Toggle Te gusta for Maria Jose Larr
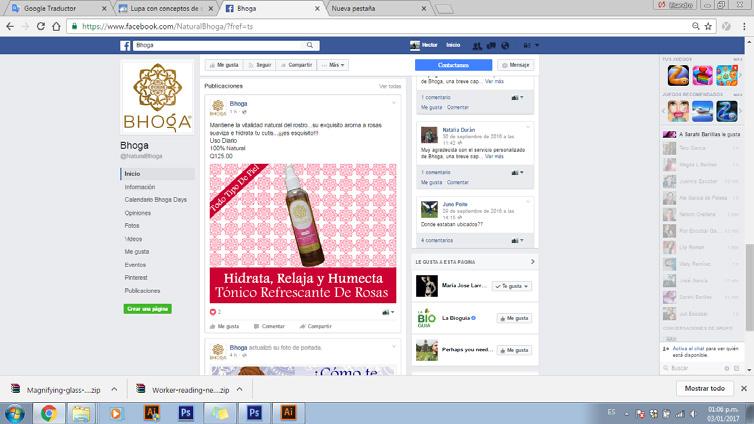Image resolution: width=754 pixels, height=424 pixels. 512,286
